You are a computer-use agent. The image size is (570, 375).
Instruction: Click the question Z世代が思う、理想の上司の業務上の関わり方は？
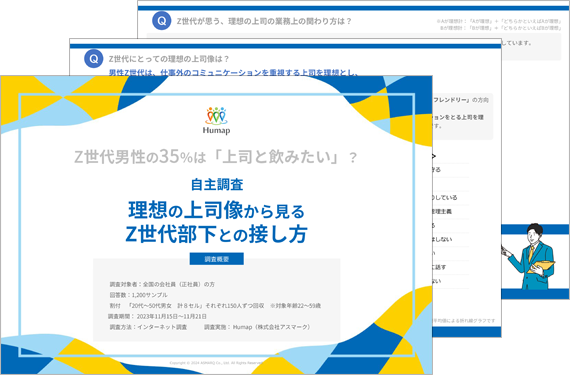(264, 21)
